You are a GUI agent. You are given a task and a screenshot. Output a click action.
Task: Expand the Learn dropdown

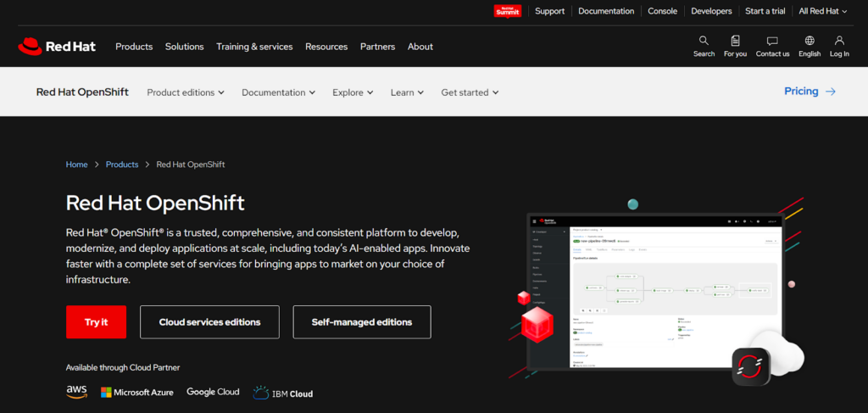point(407,92)
